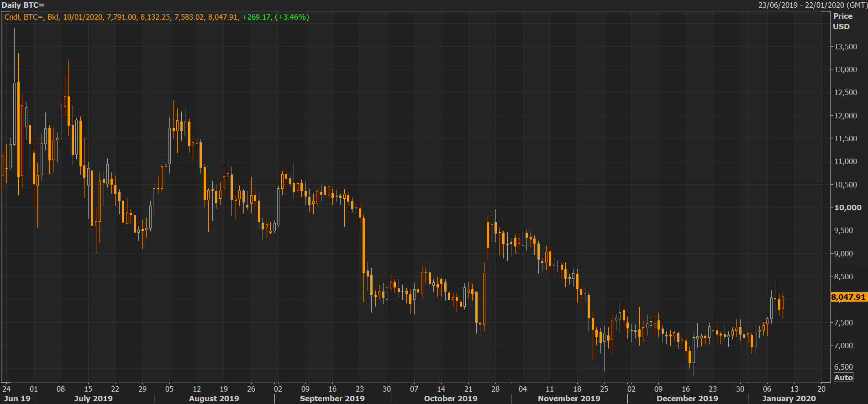Viewport: 868px width, 404px height.
Task: Click the Auto scale button on the price axis
Action: (x=843, y=377)
